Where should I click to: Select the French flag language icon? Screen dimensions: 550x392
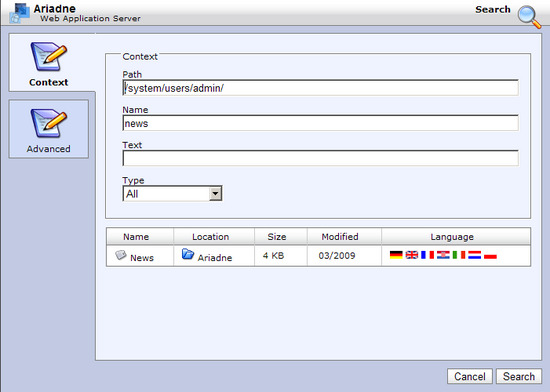click(x=427, y=255)
